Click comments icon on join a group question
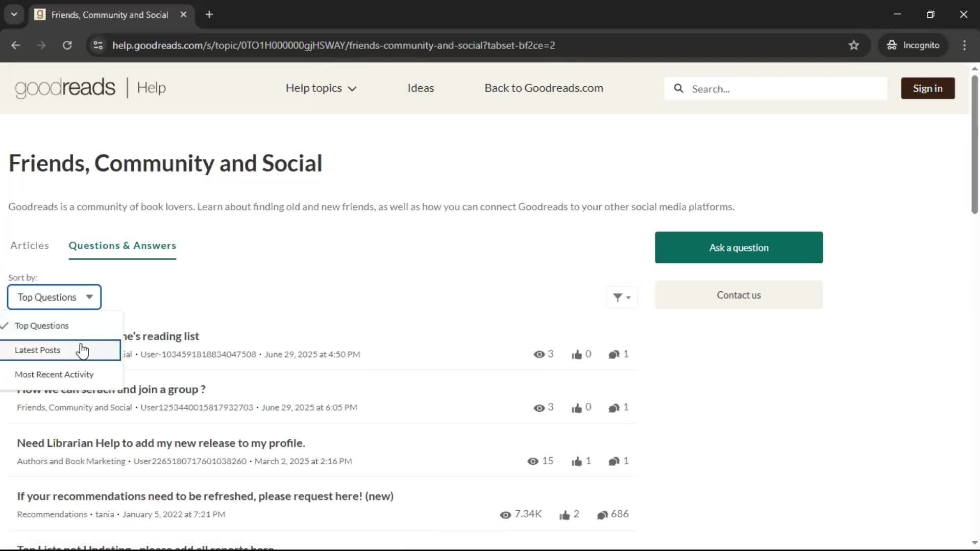The width and height of the screenshot is (980, 551). (x=614, y=408)
